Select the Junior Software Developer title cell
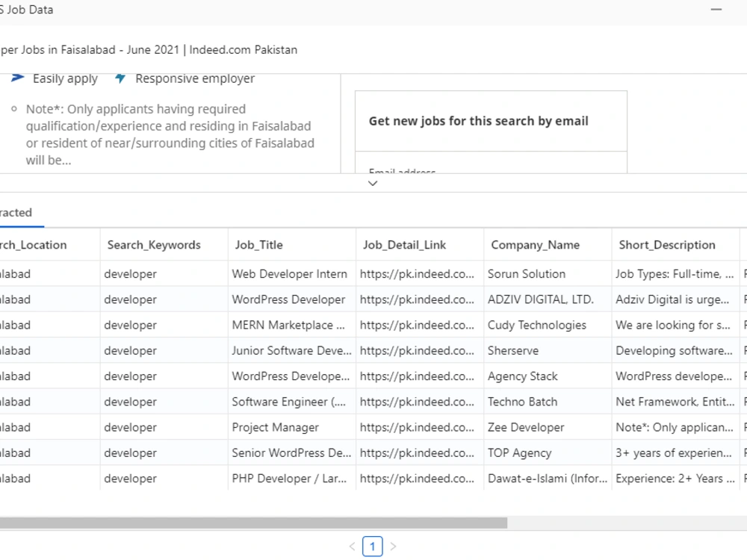This screenshot has height=560, width=747. click(292, 351)
